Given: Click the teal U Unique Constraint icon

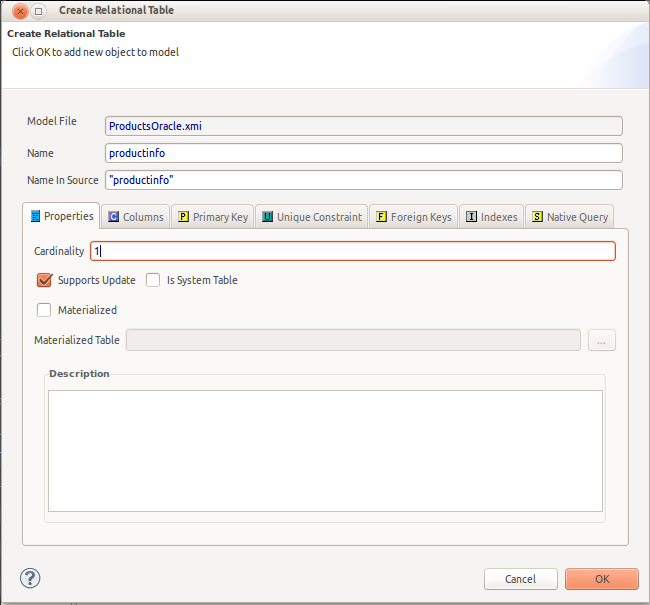Looking at the screenshot, I should coord(267,216).
